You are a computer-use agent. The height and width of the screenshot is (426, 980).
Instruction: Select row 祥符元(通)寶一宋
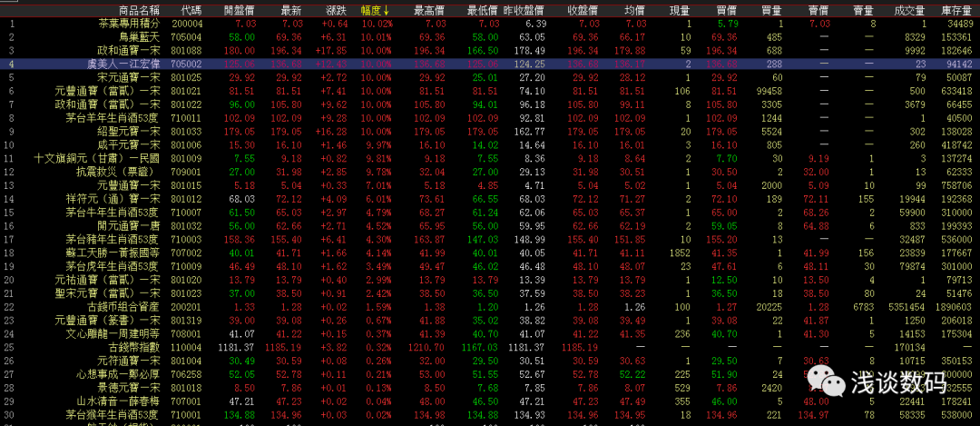pos(490,198)
